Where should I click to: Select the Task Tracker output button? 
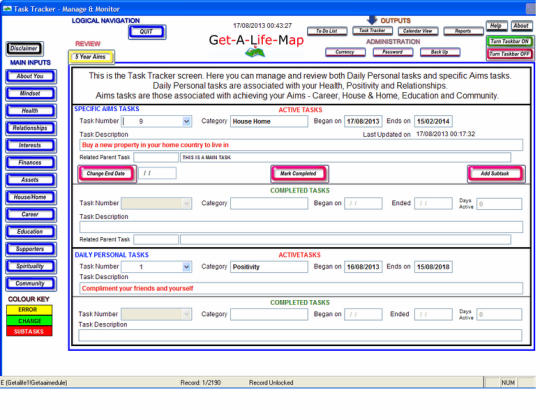(373, 31)
